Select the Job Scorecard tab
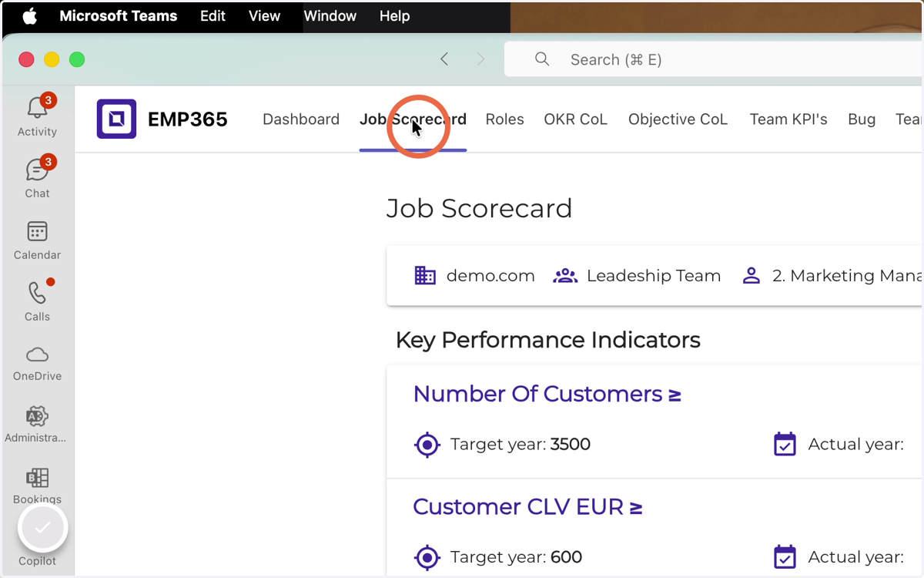 (x=413, y=119)
